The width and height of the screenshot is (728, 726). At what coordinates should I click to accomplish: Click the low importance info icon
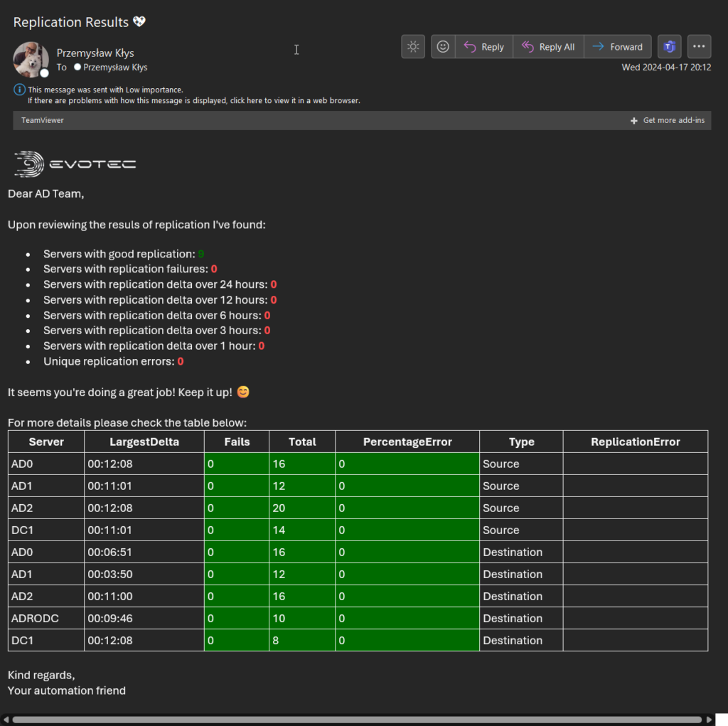click(18, 90)
